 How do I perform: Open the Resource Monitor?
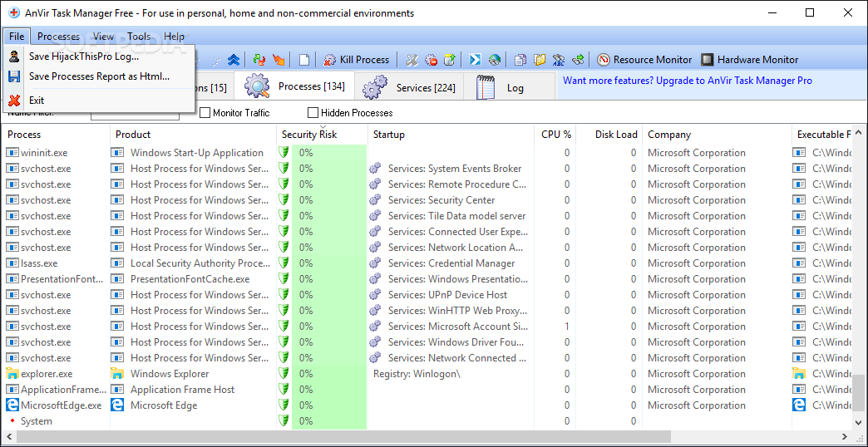click(645, 60)
